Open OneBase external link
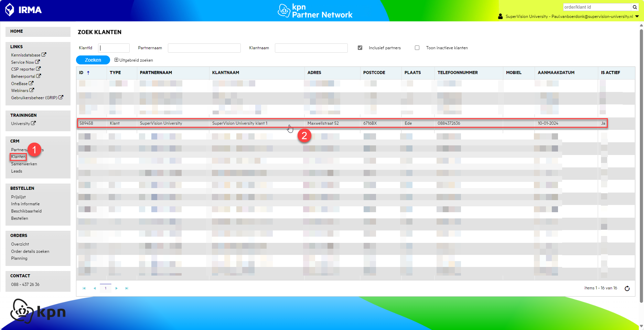 pos(22,83)
